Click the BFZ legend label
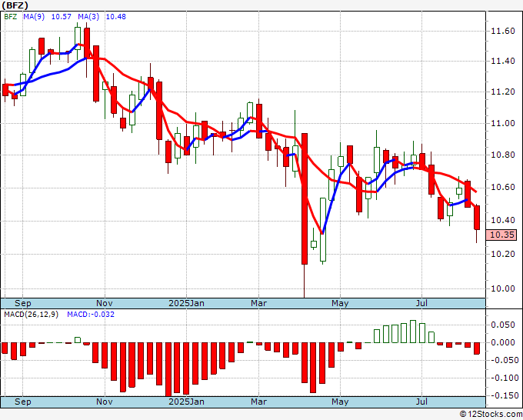The height and width of the screenshot is (420, 523). (x=10, y=17)
